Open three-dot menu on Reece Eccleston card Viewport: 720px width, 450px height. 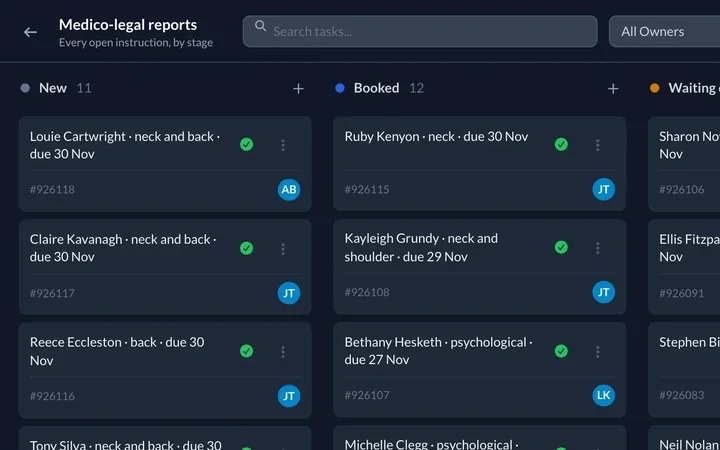pos(283,352)
